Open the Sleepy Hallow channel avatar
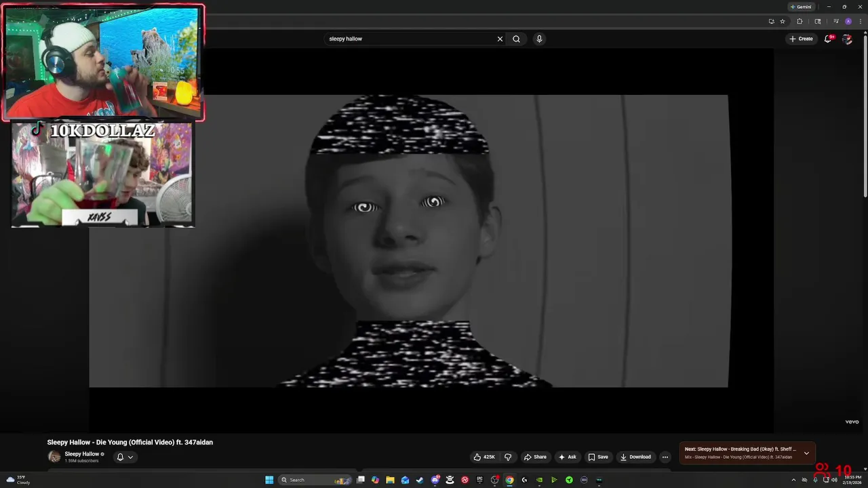The height and width of the screenshot is (488, 868). (54, 457)
